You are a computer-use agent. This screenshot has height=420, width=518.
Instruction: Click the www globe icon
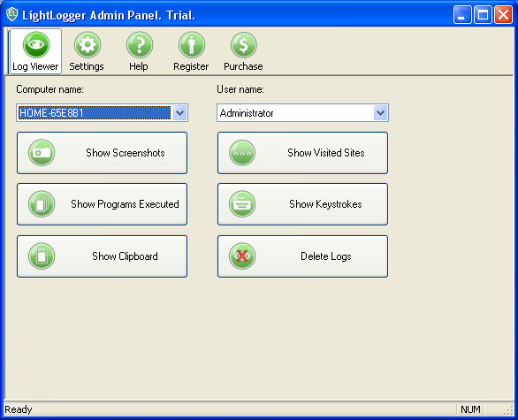pyautogui.click(x=242, y=153)
